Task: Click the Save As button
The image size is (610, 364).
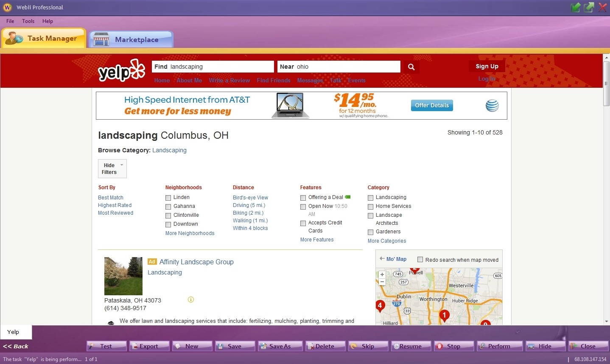Action: (x=280, y=346)
